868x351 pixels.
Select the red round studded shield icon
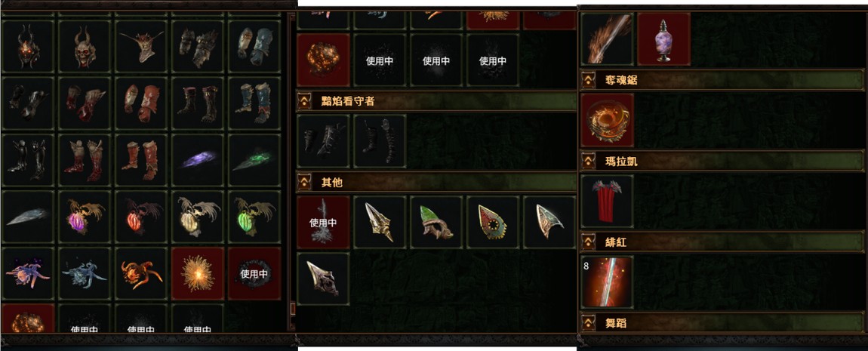pos(493,222)
